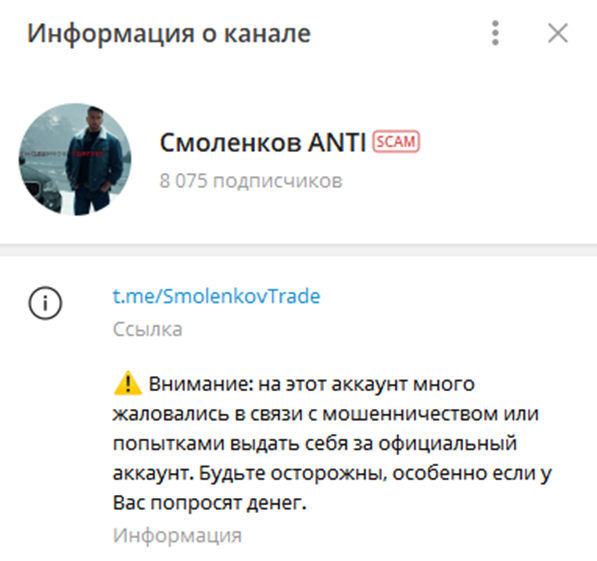The height and width of the screenshot is (561, 597).
Task: Click the Информация label below description
Action: pos(177,535)
